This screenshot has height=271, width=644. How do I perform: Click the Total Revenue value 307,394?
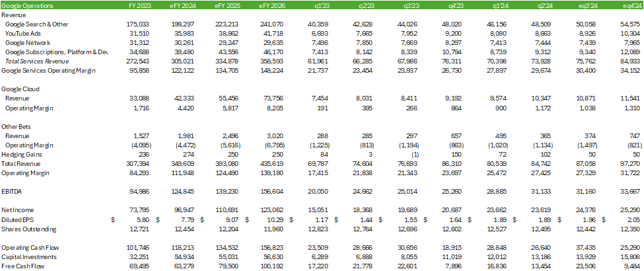click(x=137, y=164)
